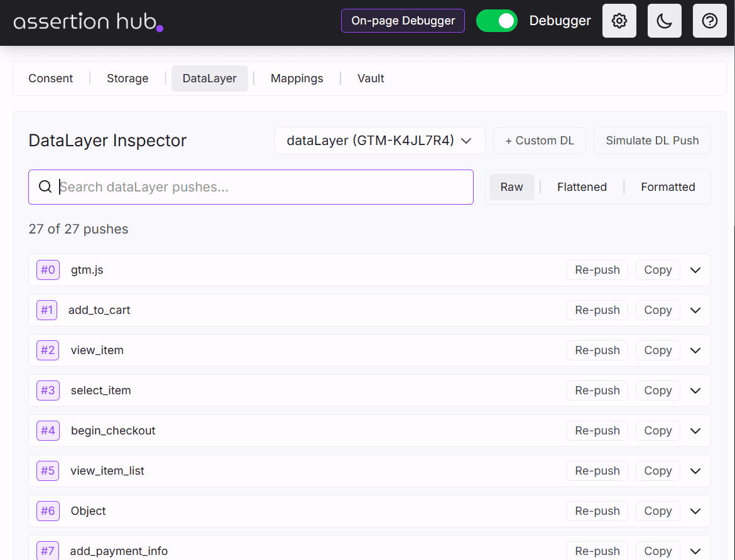This screenshot has width=735, height=560.
Task: Re-push the view_item event
Action: 597,350
